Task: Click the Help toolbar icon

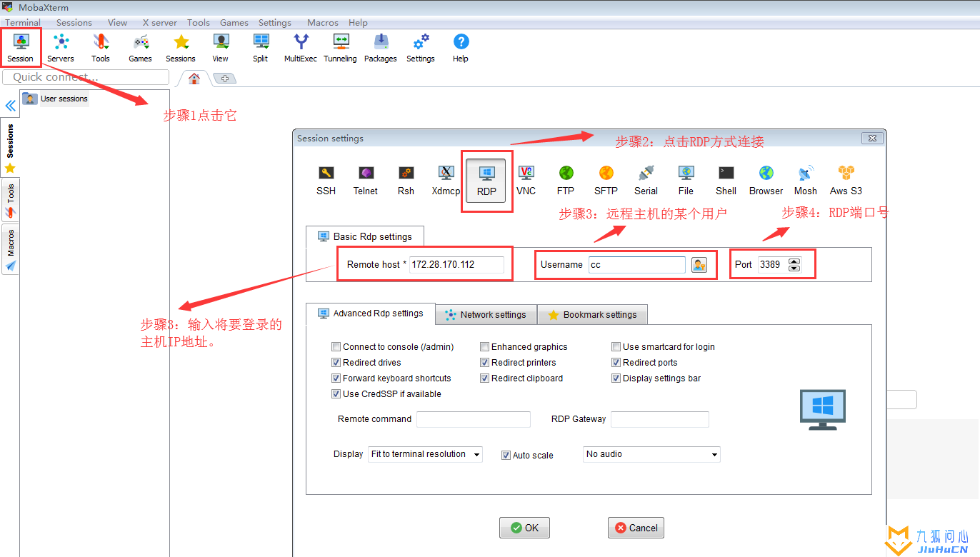Action: pos(461,48)
